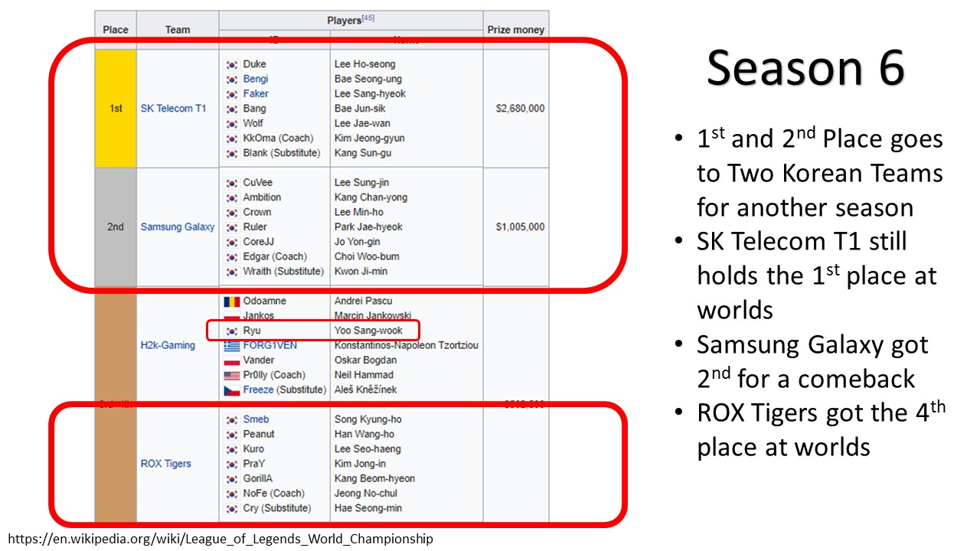Image resolution: width=980 pixels, height=551 pixels.
Task: Click the [45] reference superscript
Action: (x=367, y=18)
